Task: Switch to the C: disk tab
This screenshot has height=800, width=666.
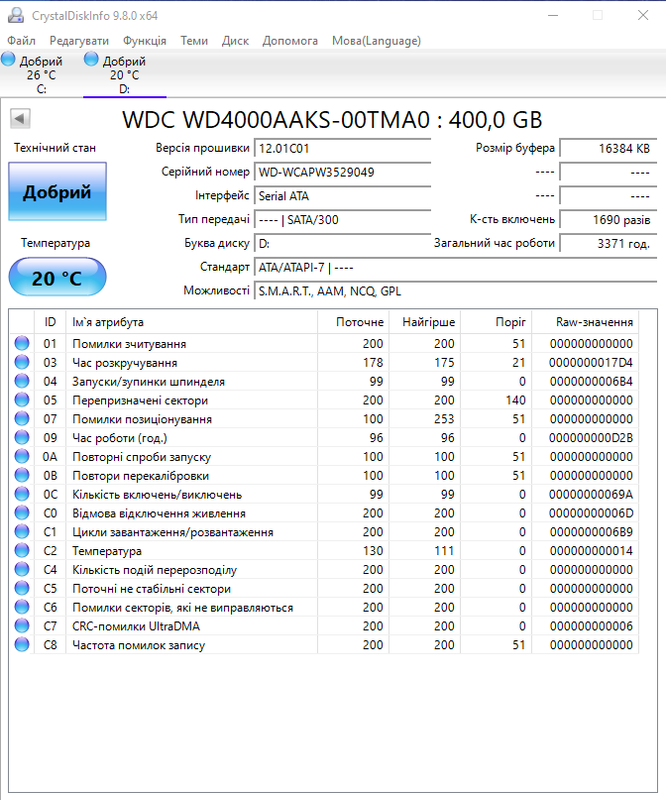Action: pos(41,73)
